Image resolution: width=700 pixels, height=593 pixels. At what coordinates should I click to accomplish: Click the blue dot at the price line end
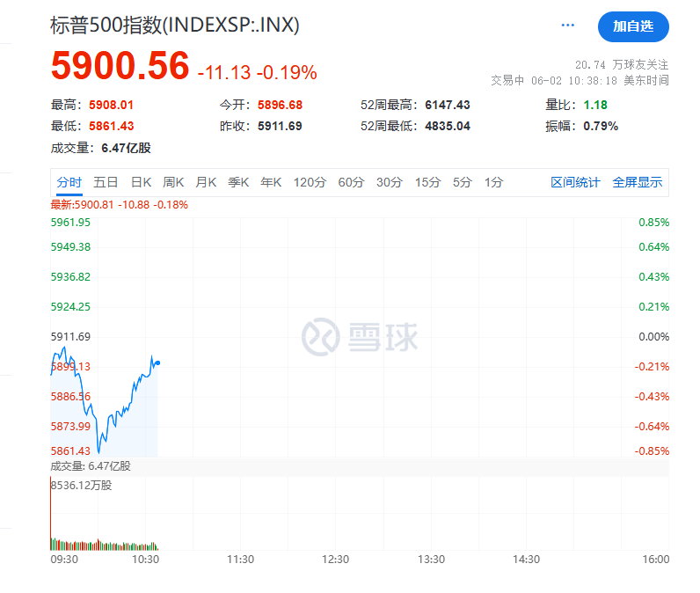point(157,363)
